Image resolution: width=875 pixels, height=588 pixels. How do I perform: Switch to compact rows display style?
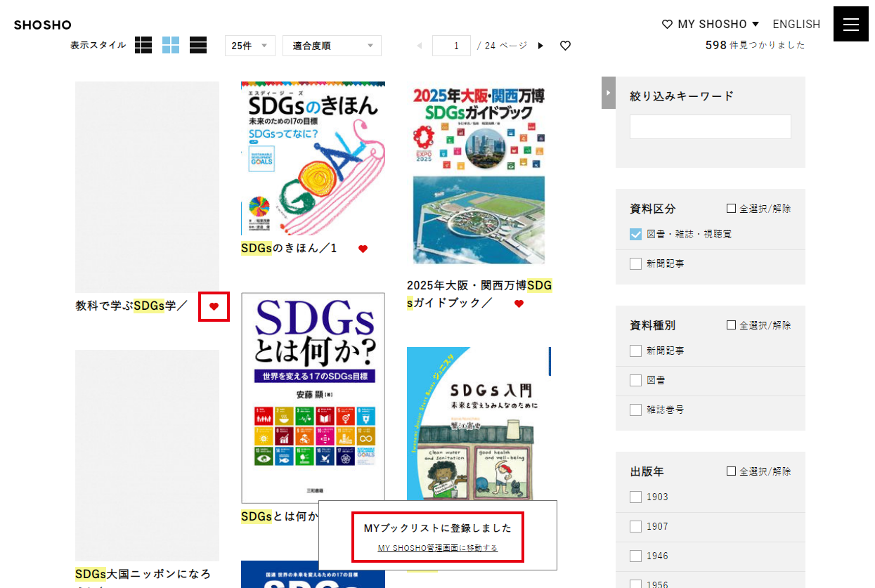coord(198,46)
